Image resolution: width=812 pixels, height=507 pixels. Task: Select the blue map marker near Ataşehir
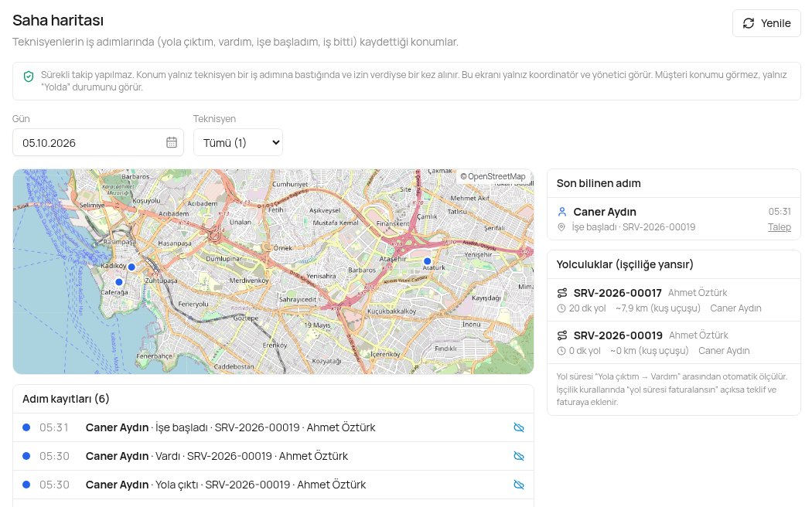point(427,261)
